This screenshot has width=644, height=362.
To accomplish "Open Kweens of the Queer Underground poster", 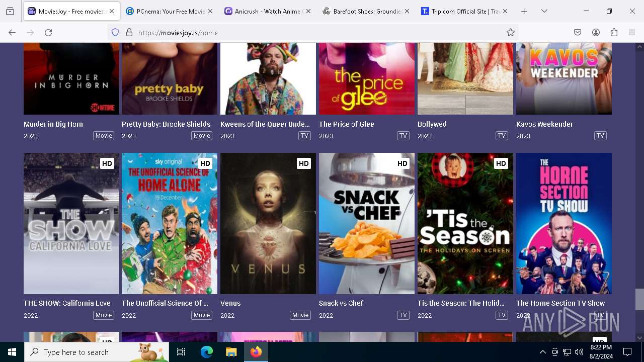I will pos(268,78).
